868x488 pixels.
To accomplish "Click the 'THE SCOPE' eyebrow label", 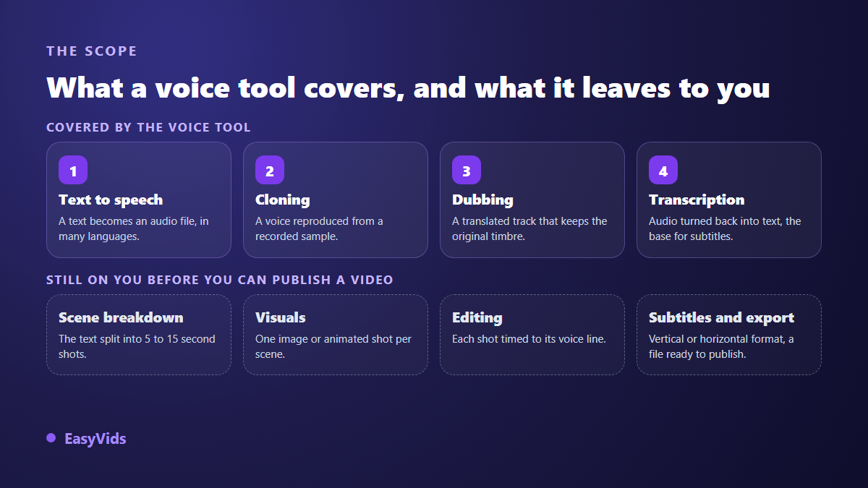I will 92,51.
